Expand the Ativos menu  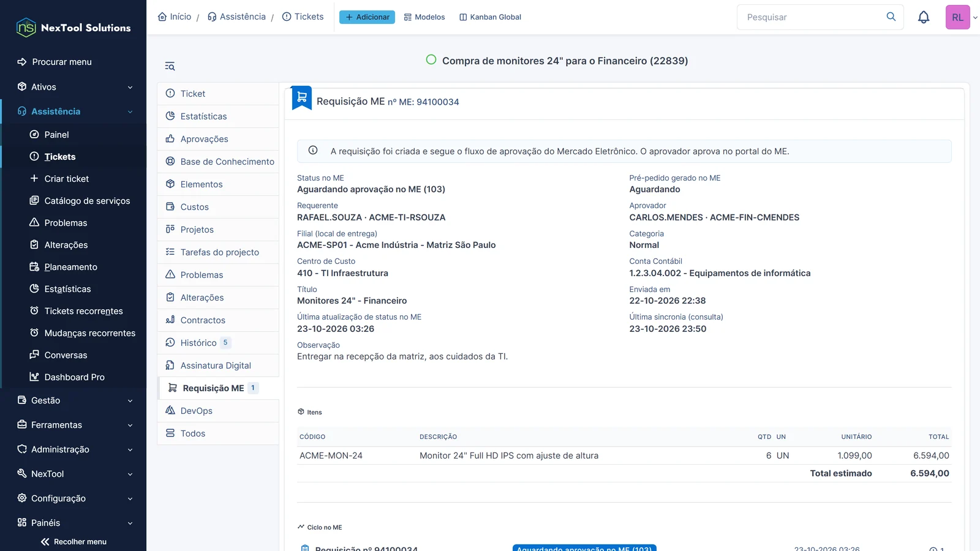pos(73,87)
